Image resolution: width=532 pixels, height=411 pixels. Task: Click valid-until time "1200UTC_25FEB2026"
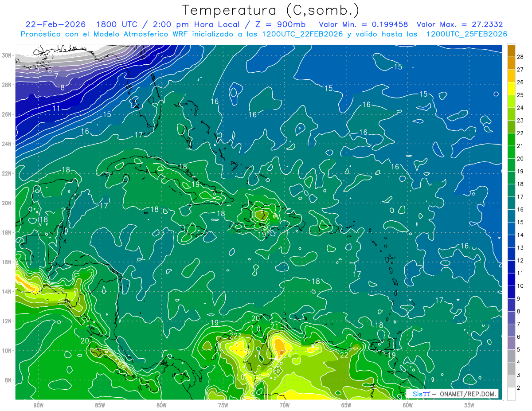point(466,34)
